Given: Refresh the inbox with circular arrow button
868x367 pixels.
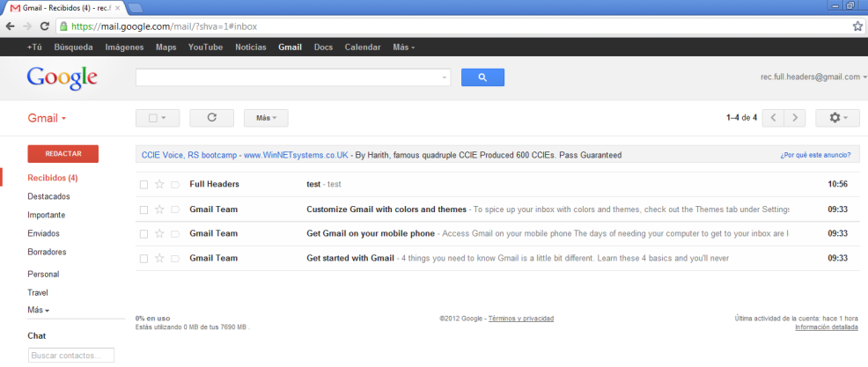Looking at the screenshot, I should tap(211, 118).
